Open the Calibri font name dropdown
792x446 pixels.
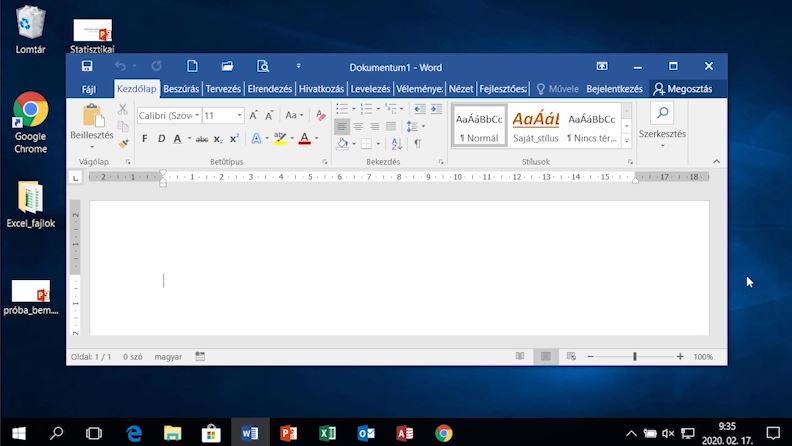click(x=169, y=116)
